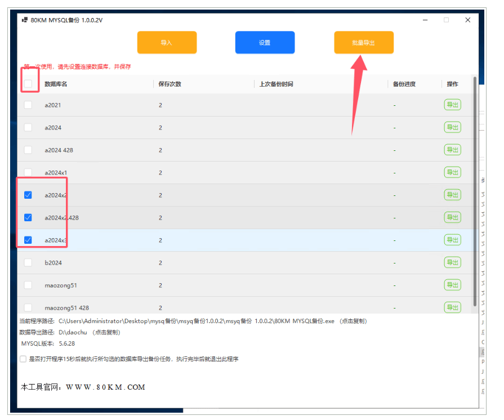Viewport: 504px width, 420px height.
Task: Check the a2024x1 row checkbox
Action: pos(28,173)
